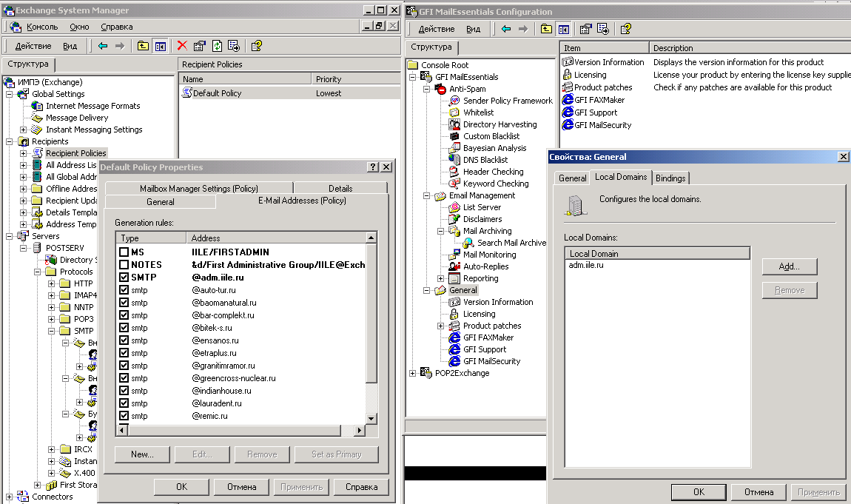851x504 pixels.
Task: Expand Connectors node in Exchange tree
Action: (9, 497)
